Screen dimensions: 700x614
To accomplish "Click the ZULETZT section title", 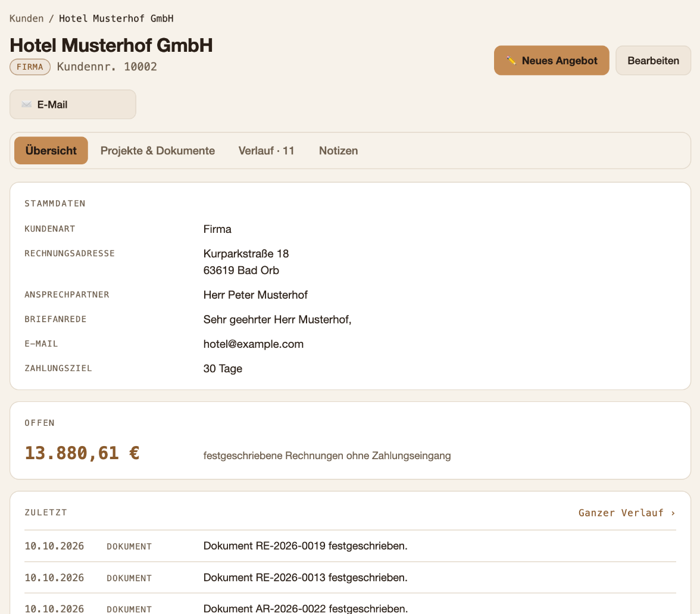I will point(45,513).
